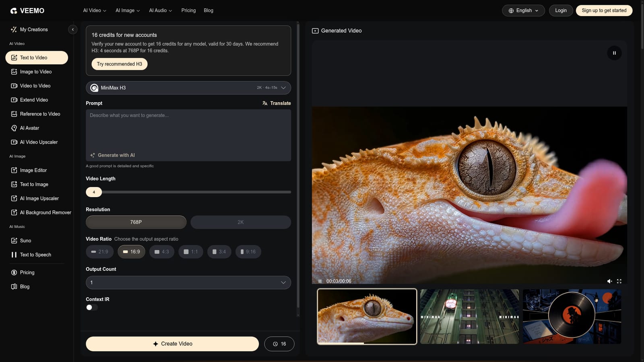The height and width of the screenshot is (362, 644).
Task: Open the Output Count dropdown
Action: (x=188, y=282)
